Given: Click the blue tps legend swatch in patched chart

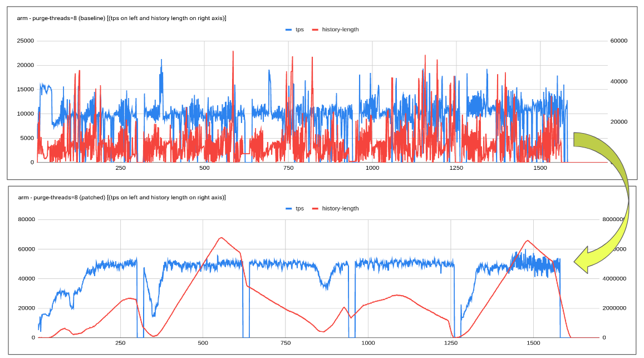Looking at the screenshot, I should (x=289, y=209).
